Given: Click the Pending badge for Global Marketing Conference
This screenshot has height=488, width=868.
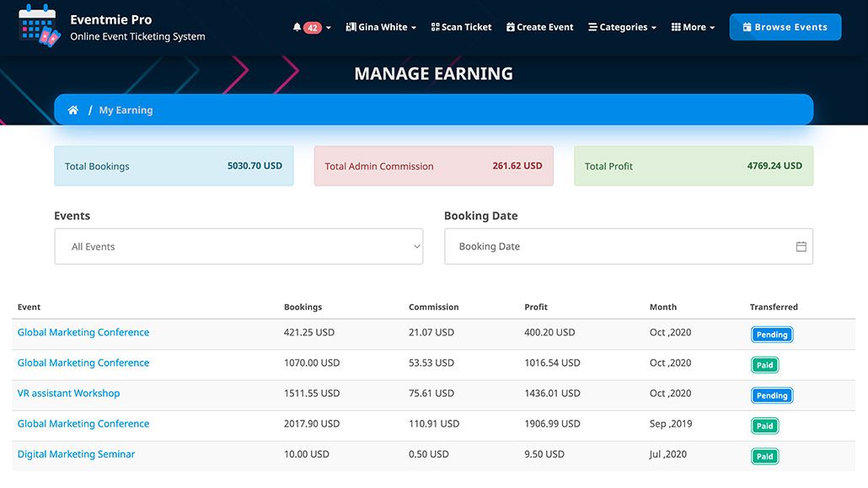Looking at the screenshot, I should pos(771,335).
